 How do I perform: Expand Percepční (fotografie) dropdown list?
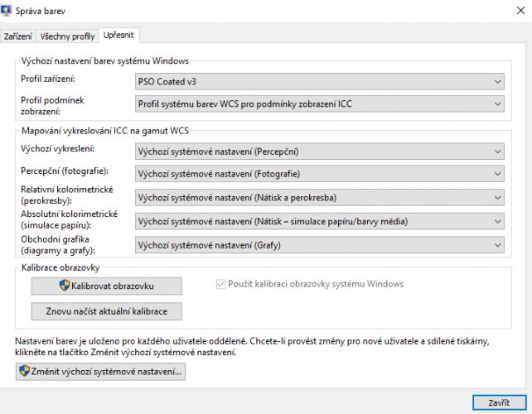tap(320, 174)
